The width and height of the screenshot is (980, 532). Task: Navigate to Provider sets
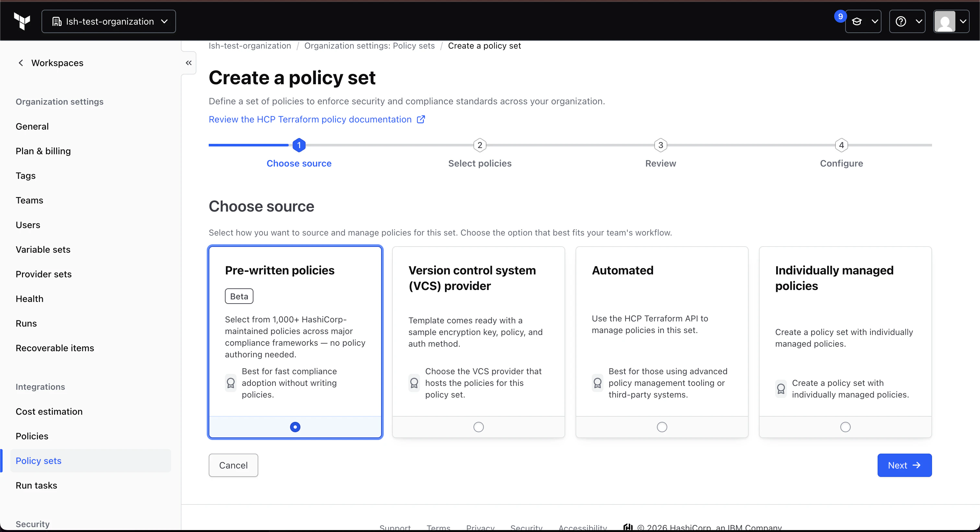click(x=44, y=274)
